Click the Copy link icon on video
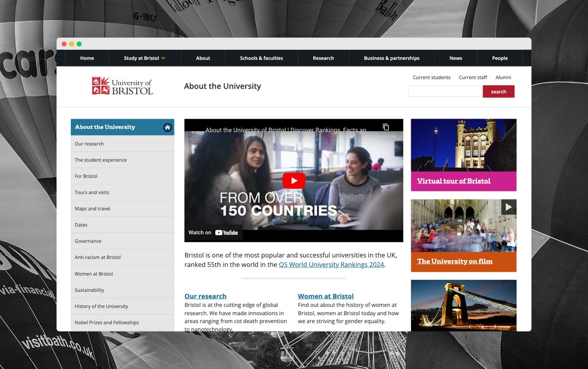Viewport: 588px width, 369px height. [386, 127]
